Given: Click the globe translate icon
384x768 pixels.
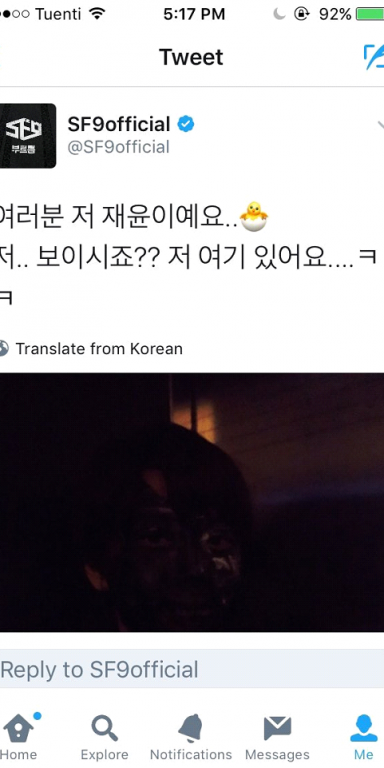Looking at the screenshot, I should [3, 349].
